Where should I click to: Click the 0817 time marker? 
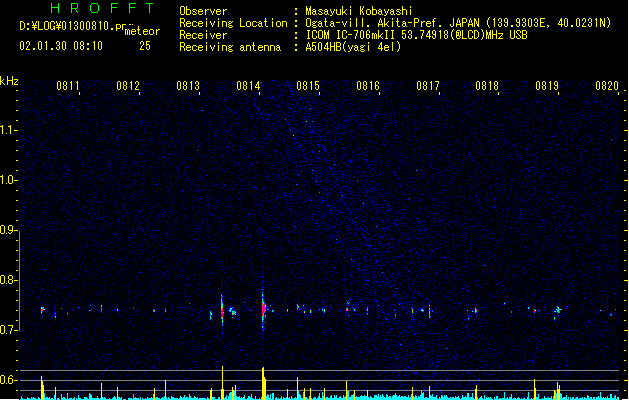[x=428, y=86]
